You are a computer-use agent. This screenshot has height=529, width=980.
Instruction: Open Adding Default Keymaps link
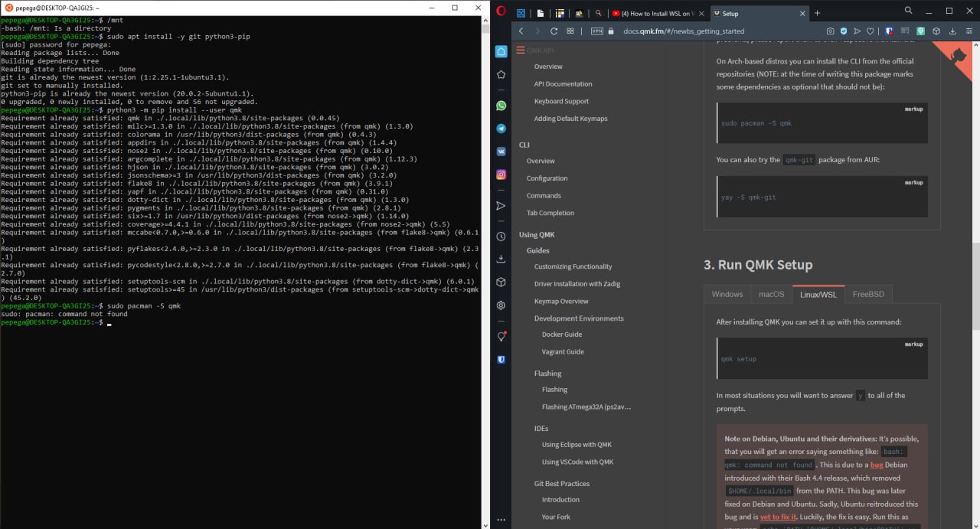tap(570, 119)
